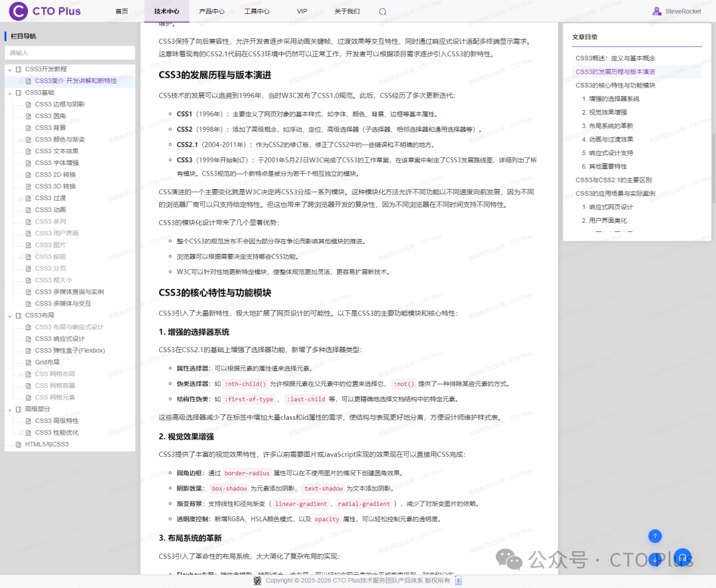Image resolution: width=716 pixels, height=588 pixels.
Task: Jump to 2. 用户界面美化 in contents
Action: [604, 221]
